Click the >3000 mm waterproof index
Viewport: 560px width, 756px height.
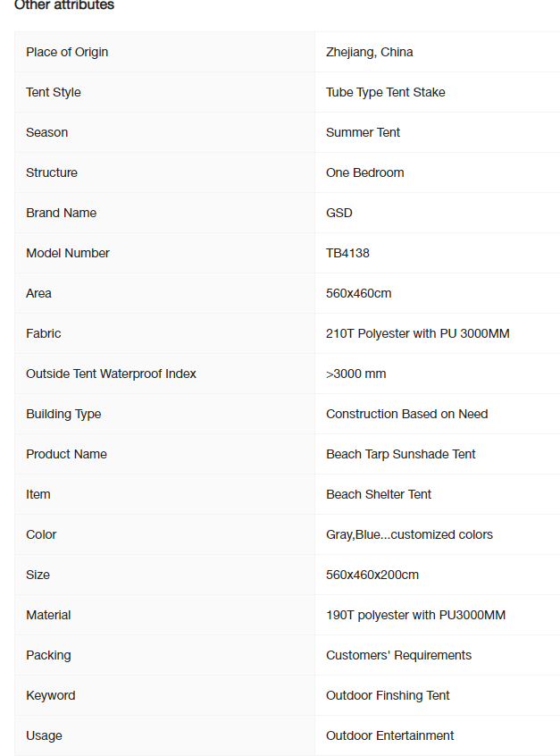[x=356, y=374]
